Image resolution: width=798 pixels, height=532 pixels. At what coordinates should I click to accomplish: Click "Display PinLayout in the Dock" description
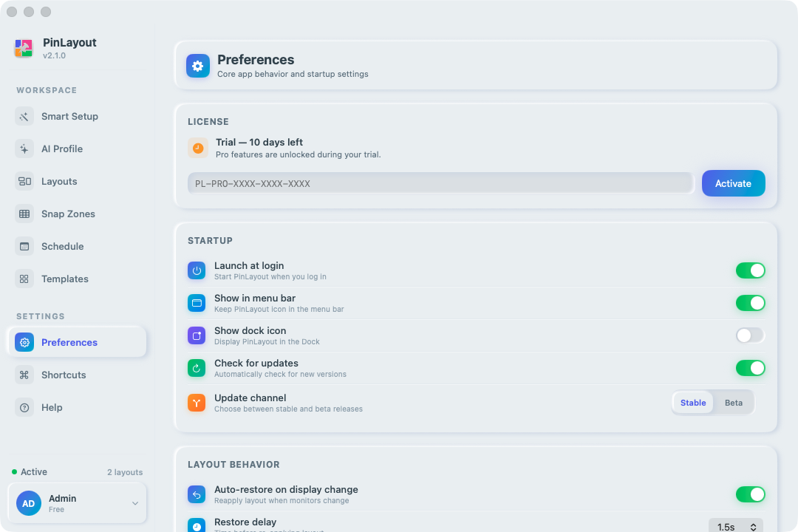click(267, 342)
